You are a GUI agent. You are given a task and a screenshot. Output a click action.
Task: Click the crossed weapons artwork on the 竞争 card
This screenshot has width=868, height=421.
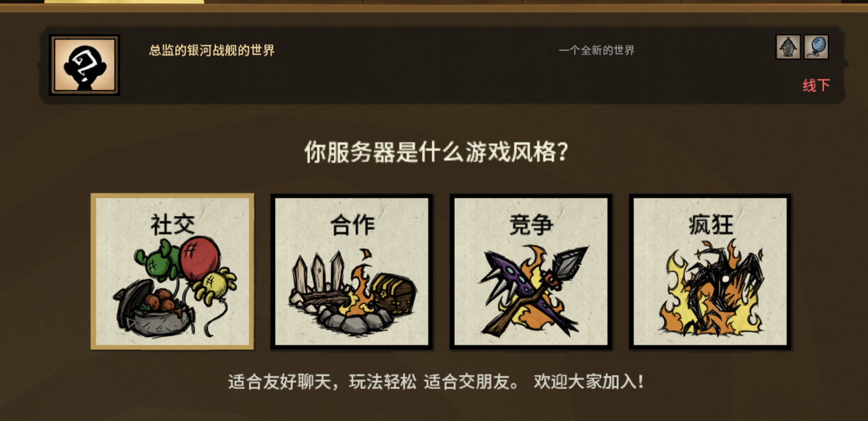(531, 289)
